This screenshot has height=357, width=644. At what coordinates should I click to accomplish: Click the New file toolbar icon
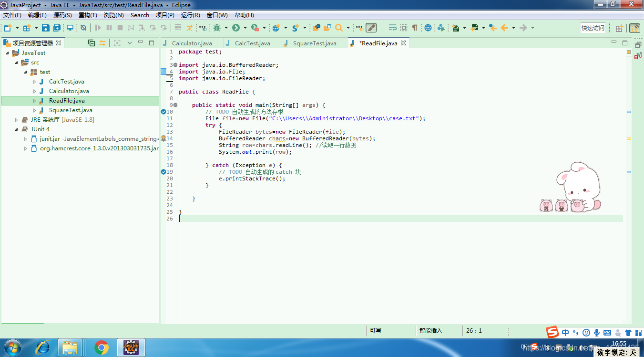coord(8,28)
